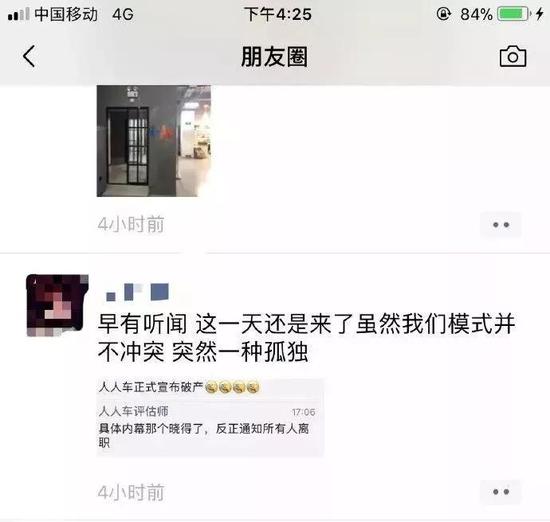Image resolution: width=550 pixels, height=522 pixels.
Task: Tap the charging bolt icon
Action: [x=539, y=14]
